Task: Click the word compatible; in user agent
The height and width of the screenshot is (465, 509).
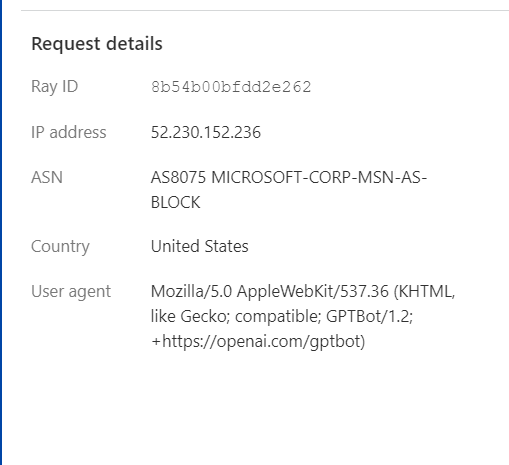Action: coord(278,316)
